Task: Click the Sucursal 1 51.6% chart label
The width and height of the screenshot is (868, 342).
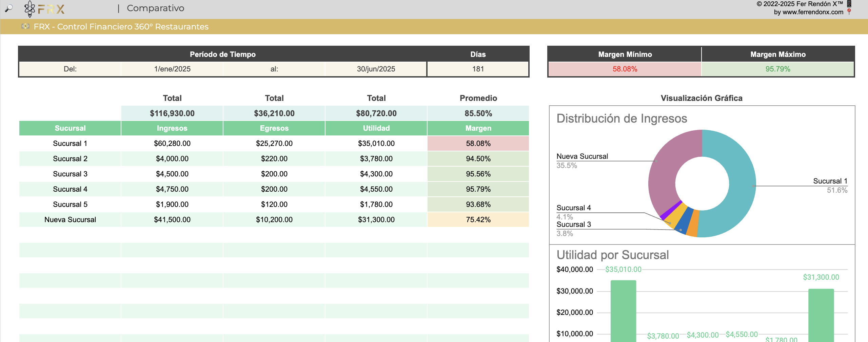Action: 830,186
